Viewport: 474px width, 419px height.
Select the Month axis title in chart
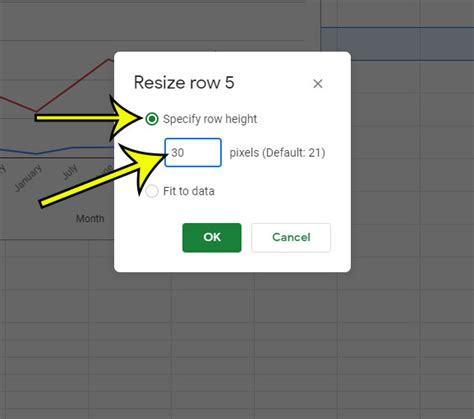point(90,219)
